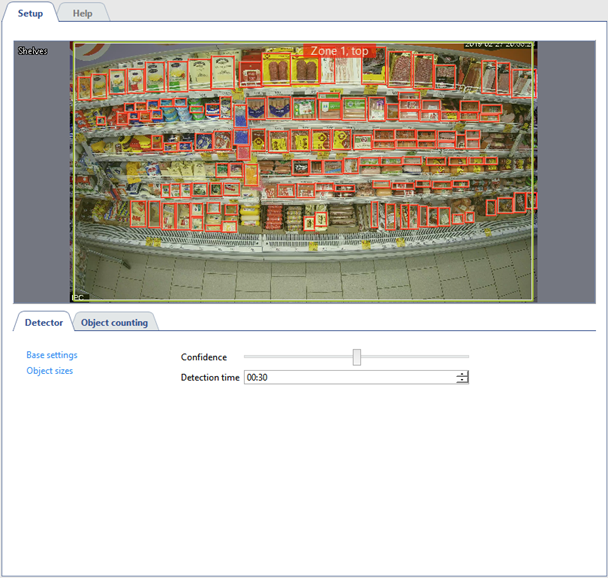Click the Shelves camera name label

pos(33,50)
